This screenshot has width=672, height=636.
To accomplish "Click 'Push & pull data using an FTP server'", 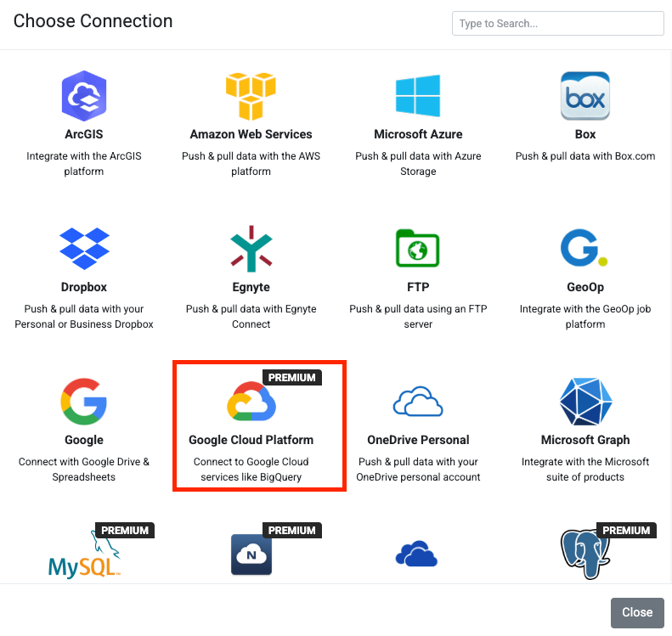I will pyautogui.click(x=418, y=317).
